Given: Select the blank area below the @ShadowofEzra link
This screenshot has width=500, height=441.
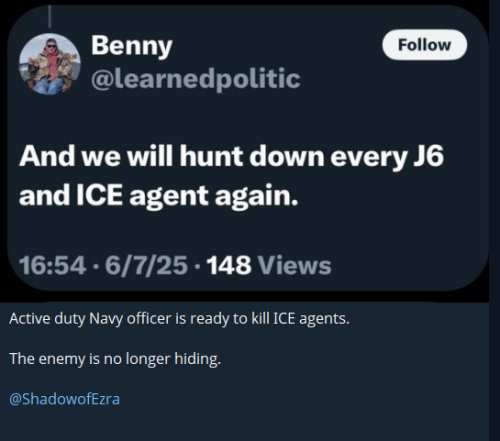Looking at the screenshot, I should click(245, 425).
